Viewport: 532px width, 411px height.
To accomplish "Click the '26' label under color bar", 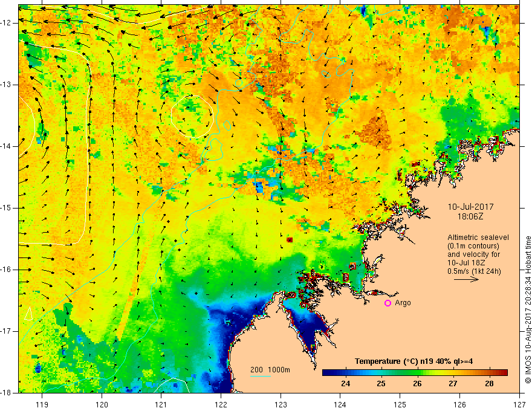I will pos(417,384).
